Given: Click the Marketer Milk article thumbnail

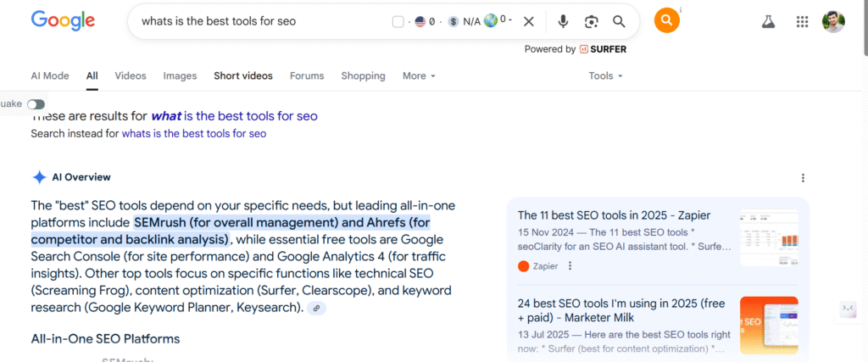Looking at the screenshot, I should point(769,325).
